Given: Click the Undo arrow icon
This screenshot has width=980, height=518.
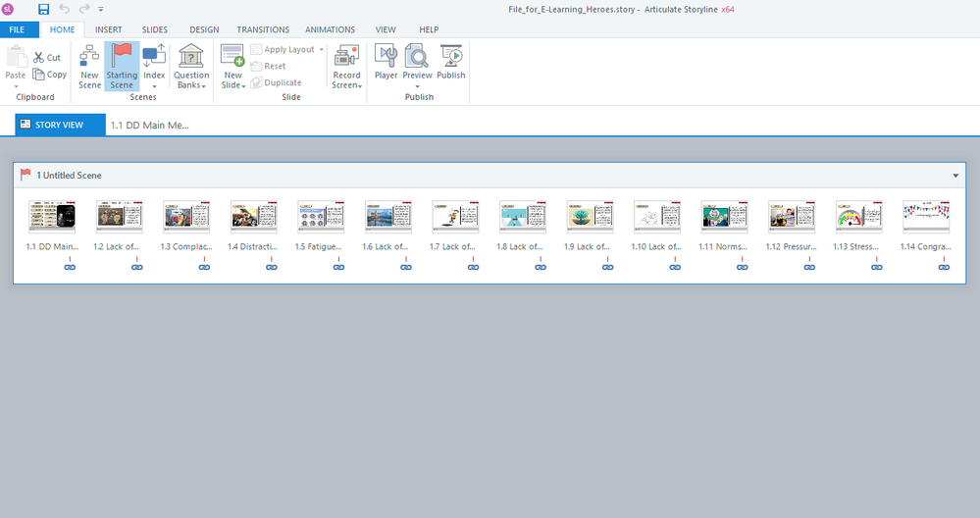Looking at the screenshot, I should [64, 9].
